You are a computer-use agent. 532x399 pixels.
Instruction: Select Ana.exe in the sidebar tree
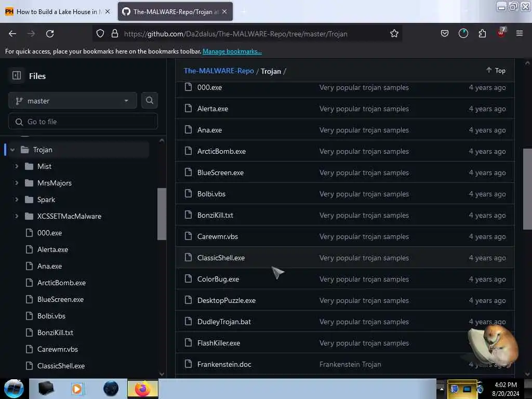49,266
